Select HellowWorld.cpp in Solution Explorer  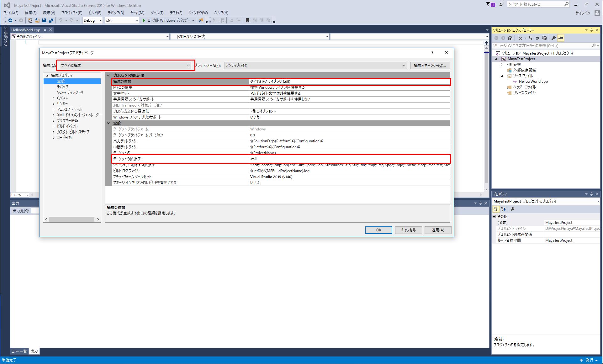(533, 82)
